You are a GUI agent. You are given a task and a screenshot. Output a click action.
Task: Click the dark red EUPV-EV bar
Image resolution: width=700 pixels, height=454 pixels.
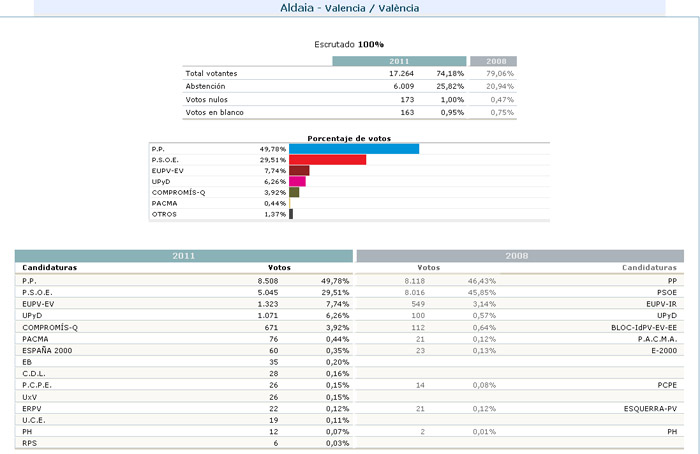[299, 171]
